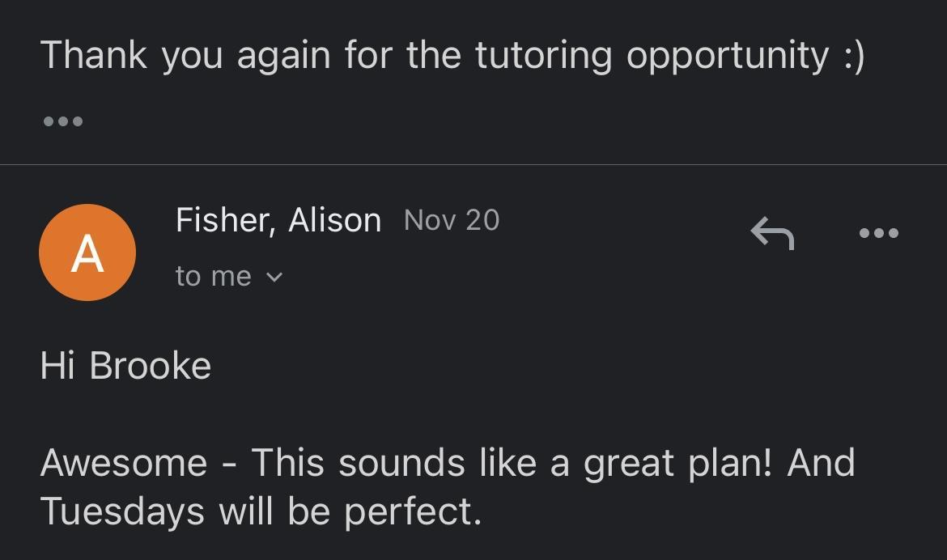Click the sender name "Fisher, Alison"
The width and height of the screenshot is (947, 560).
coord(278,220)
